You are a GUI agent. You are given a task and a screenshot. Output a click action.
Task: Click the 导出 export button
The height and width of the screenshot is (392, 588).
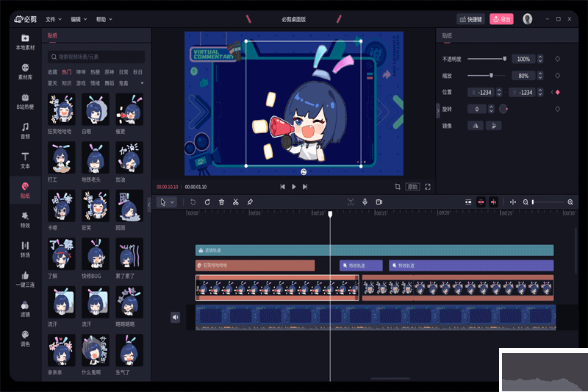point(501,19)
